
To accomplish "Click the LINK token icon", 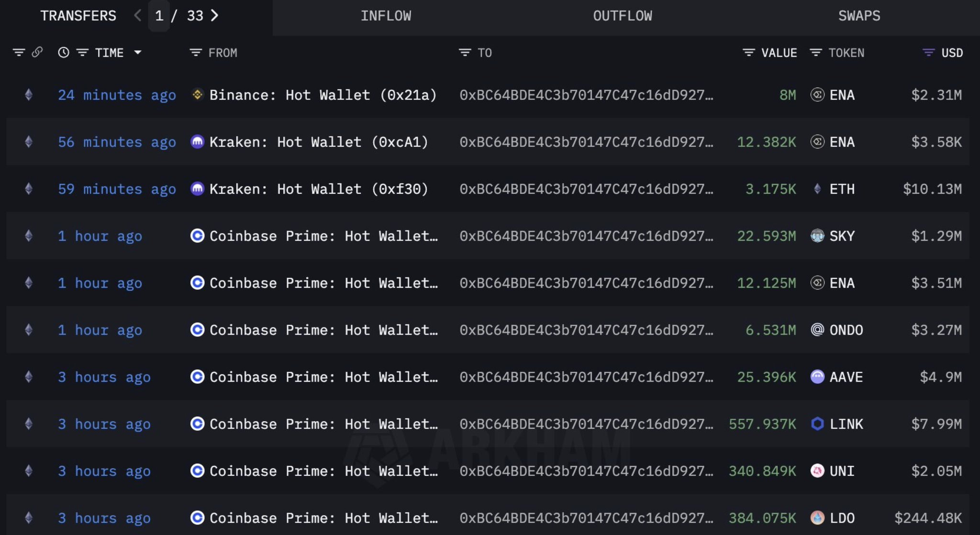I will coord(817,424).
